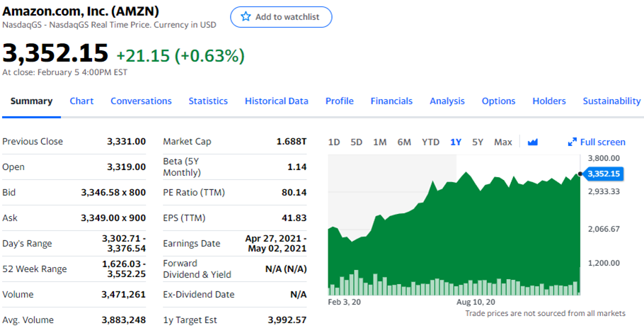Click the full screen expand arrows icon
Viewport: 644px width, 333px height.
572,142
